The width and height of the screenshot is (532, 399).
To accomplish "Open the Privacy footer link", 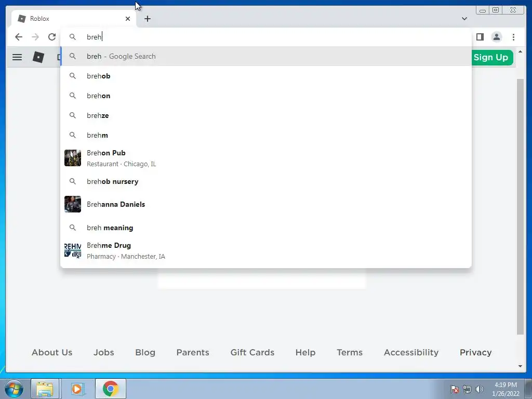I will tap(476, 353).
